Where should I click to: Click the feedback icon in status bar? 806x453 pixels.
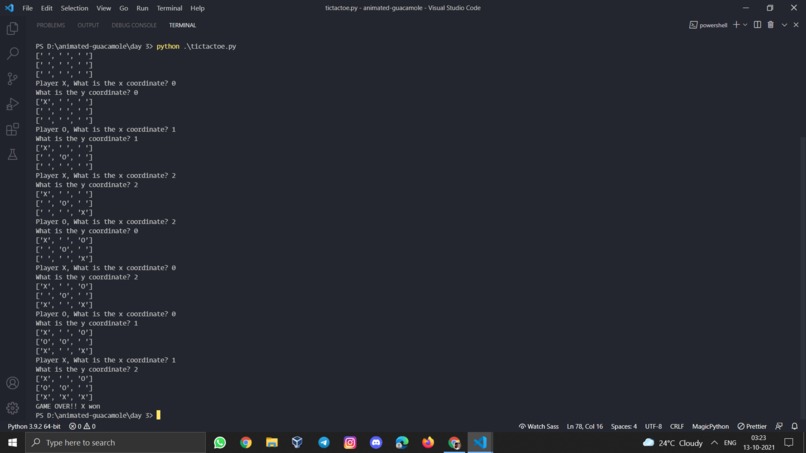coord(779,426)
